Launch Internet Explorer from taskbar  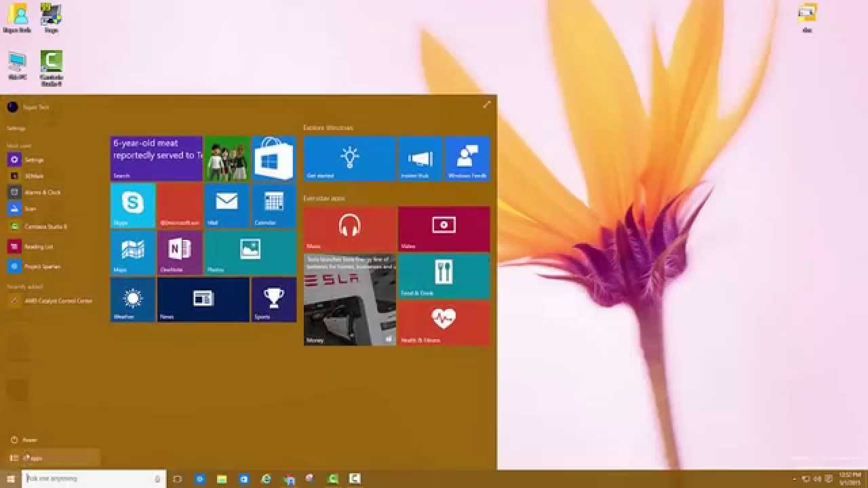pyautogui.click(x=267, y=479)
